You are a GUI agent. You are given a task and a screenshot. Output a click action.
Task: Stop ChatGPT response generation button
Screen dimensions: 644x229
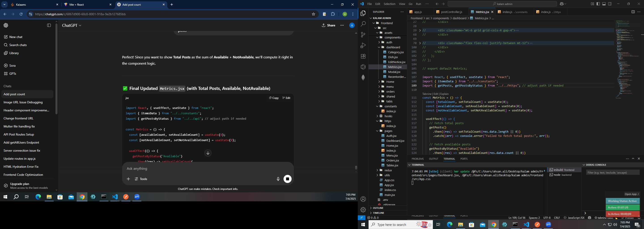288,179
